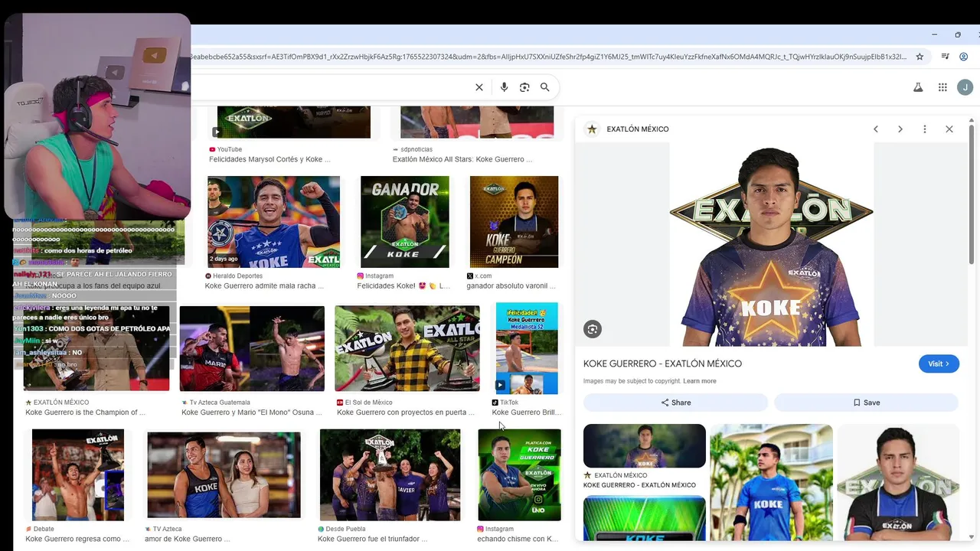Image resolution: width=980 pixels, height=551 pixels.
Task: Click the 'Heraldo Deportes' source label
Action: point(237,275)
